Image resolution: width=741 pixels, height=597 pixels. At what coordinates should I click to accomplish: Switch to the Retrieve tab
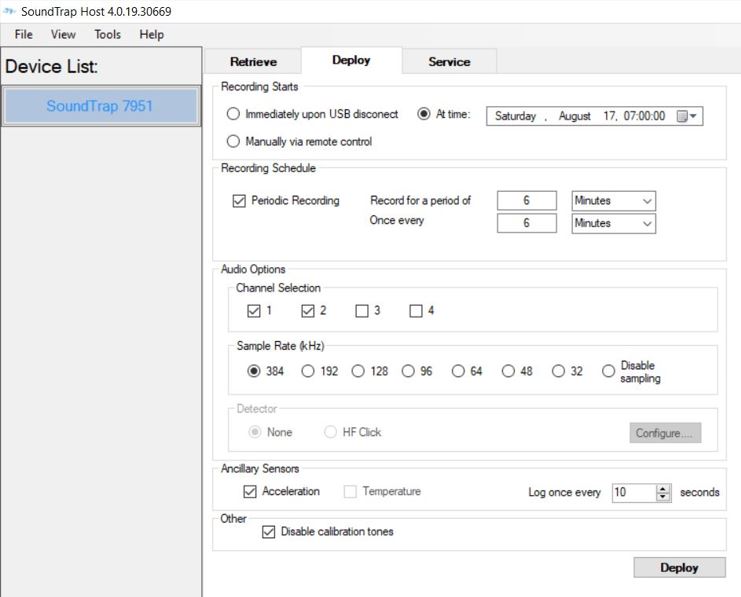(253, 62)
